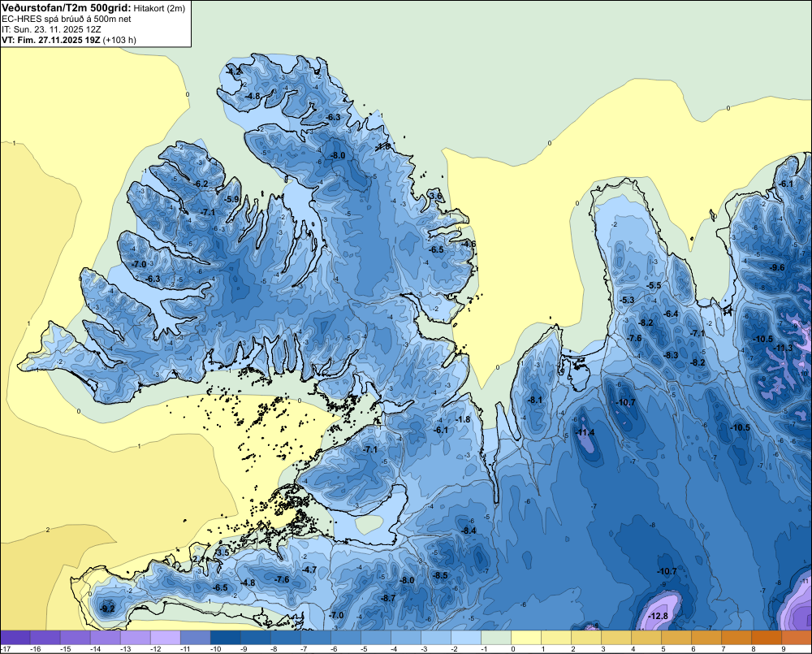This screenshot has height=654, width=812.
Task: Click the -12.8 temperature label on the map
Action: tap(659, 616)
